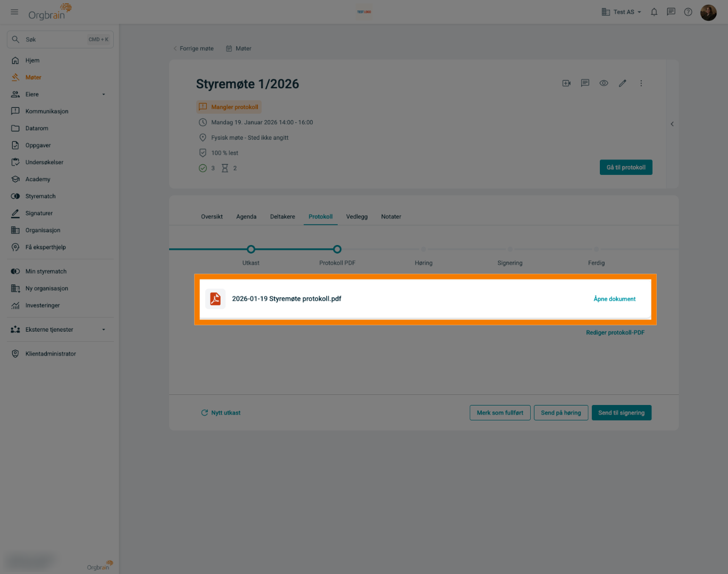Focus the Søk search field
Image resolution: width=728 pixels, height=574 pixels.
[60, 40]
